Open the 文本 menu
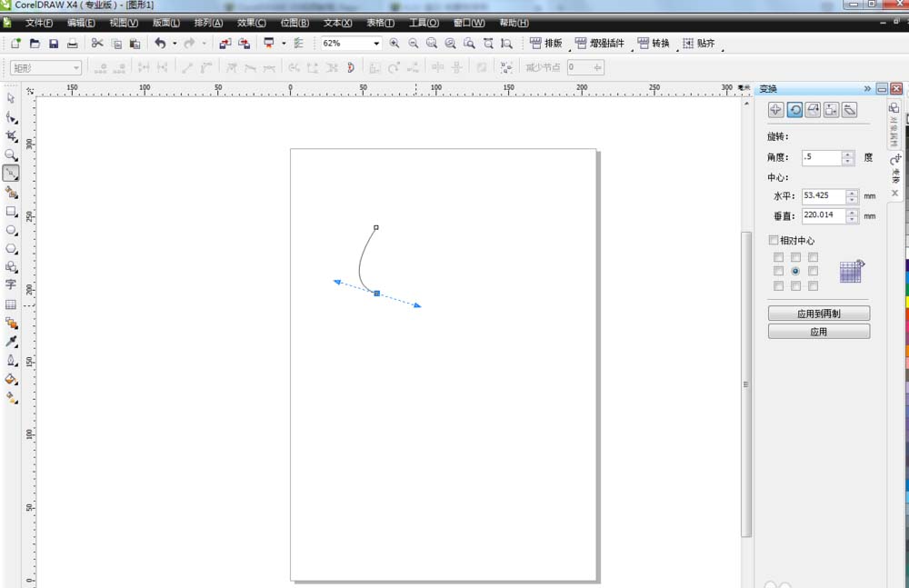The image size is (909, 588). coord(336,23)
